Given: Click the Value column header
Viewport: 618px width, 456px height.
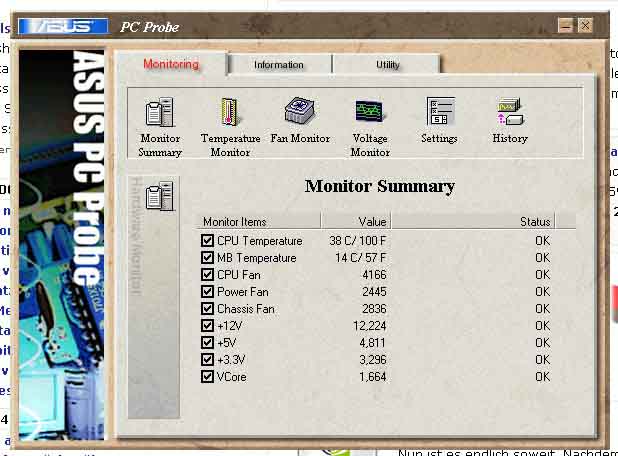Looking at the screenshot, I should (356, 221).
